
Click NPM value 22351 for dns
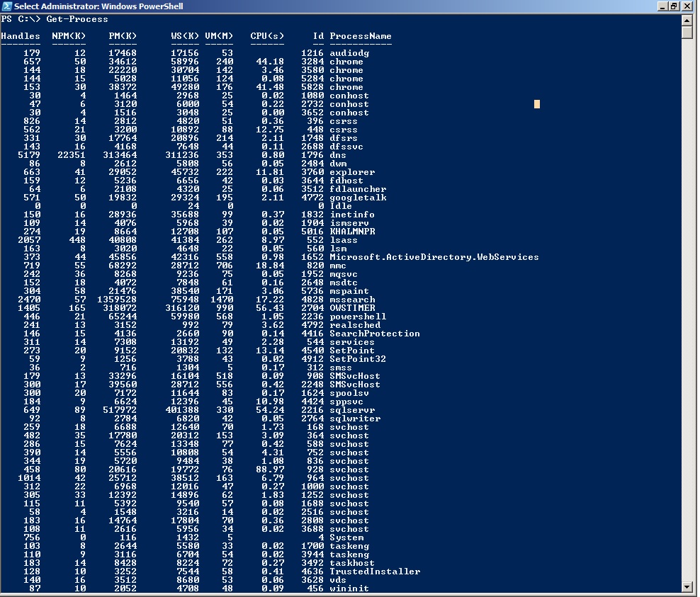(x=72, y=155)
